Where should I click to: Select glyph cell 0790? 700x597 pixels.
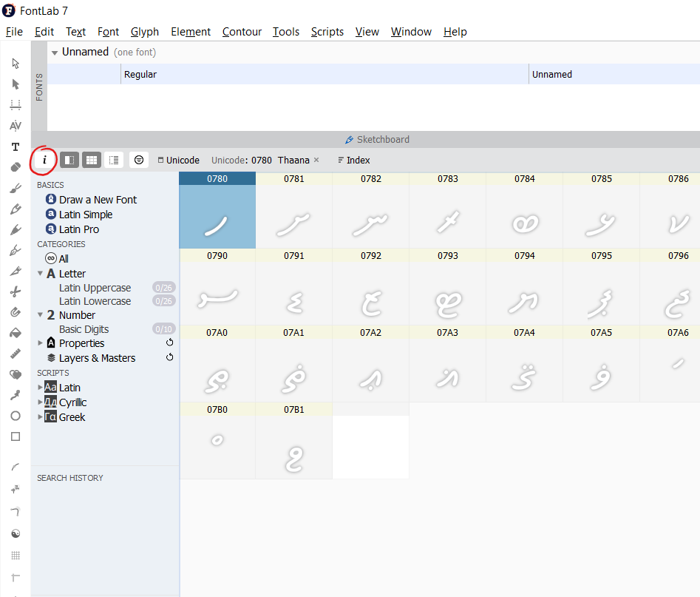point(217,287)
